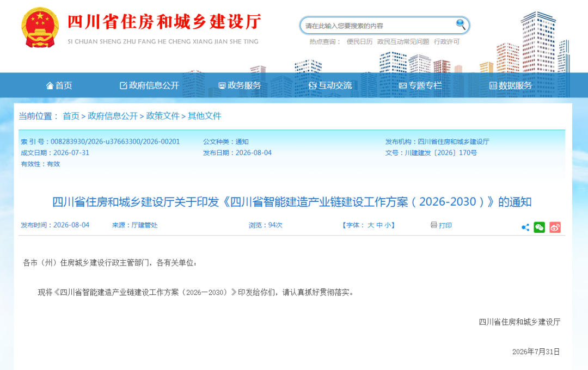The image size is (588, 370).
Task: Click 发布日期：2026-08-04 in info table
Action: (x=237, y=153)
